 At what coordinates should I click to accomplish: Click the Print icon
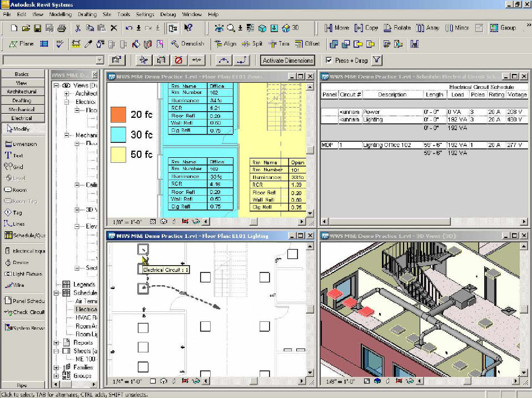coord(61,28)
